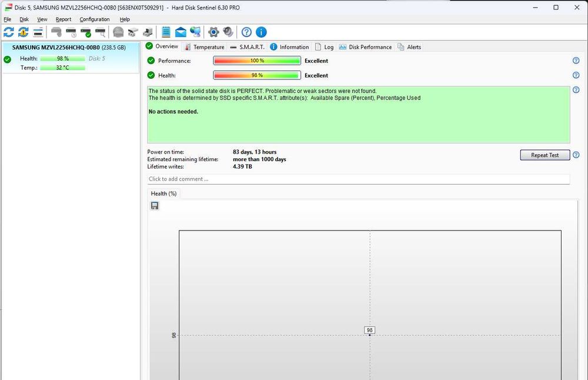Viewport: 588px width, 380px height.
Task: Open the Report menu
Action: pos(64,19)
